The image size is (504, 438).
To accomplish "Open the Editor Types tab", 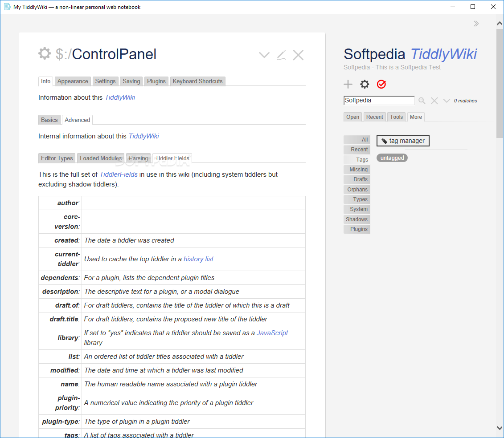I will click(57, 158).
